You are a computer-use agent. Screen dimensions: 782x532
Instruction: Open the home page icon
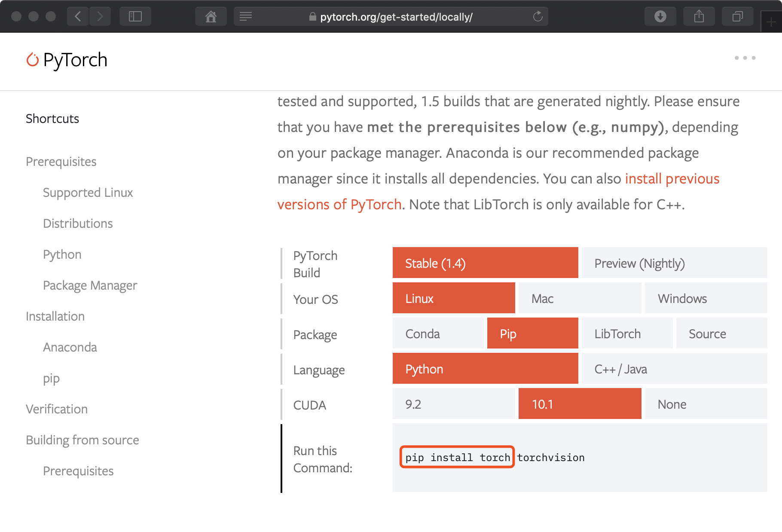coord(211,17)
